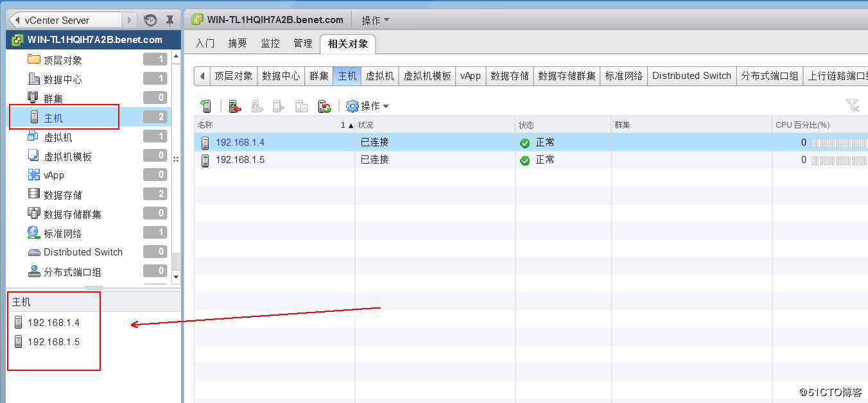Click the 数据存储 icon in navigator

point(34,194)
